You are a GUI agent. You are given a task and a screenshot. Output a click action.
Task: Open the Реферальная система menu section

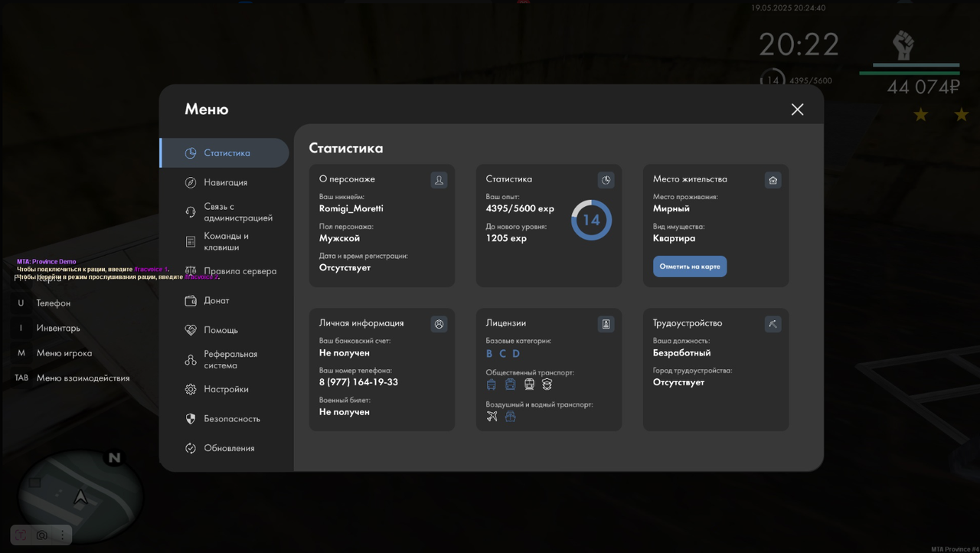[x=224, y=360]
